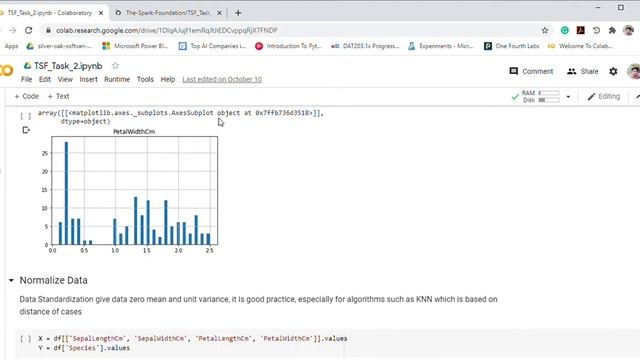Add a new Code cell
This screenshot has height=360, width=640.
tap(27, 96)
